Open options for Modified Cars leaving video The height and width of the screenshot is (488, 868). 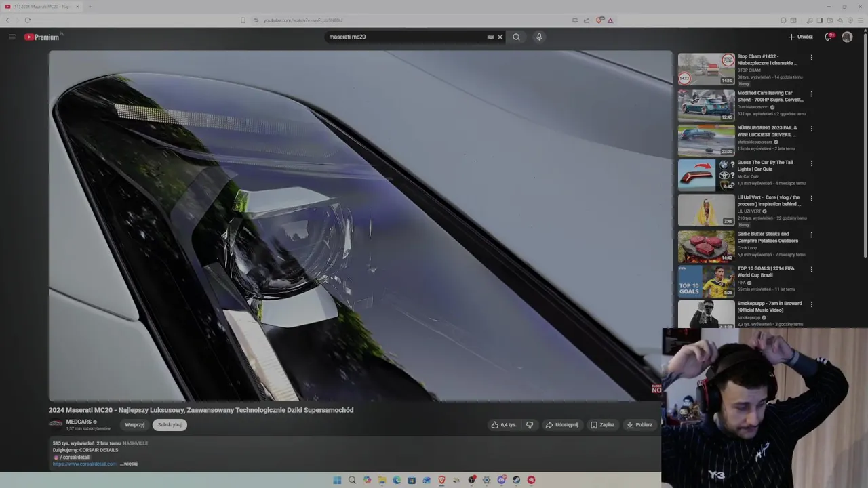pyautogui.click(x=811, y=94)
